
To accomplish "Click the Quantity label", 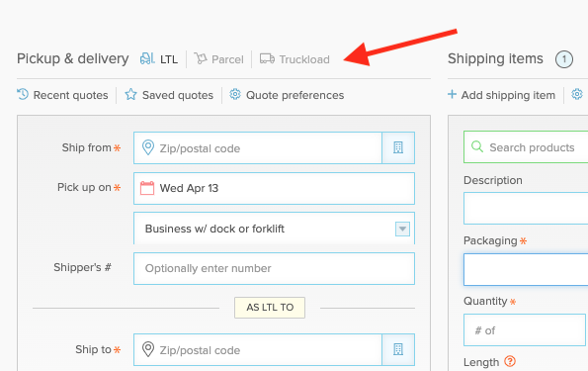I will coord(485,301).
